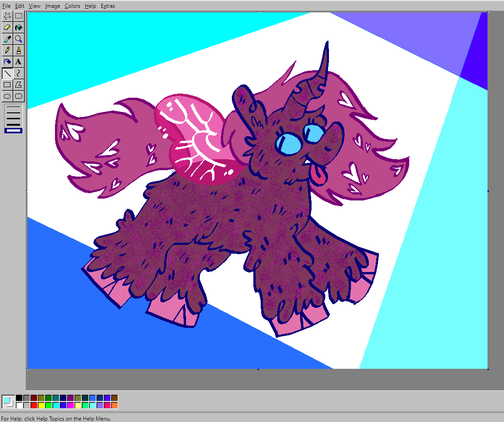The height and width of the screenshot is (422, 504).
Task: Click the current foreground/background color indicator
Action: click(8, 402)
